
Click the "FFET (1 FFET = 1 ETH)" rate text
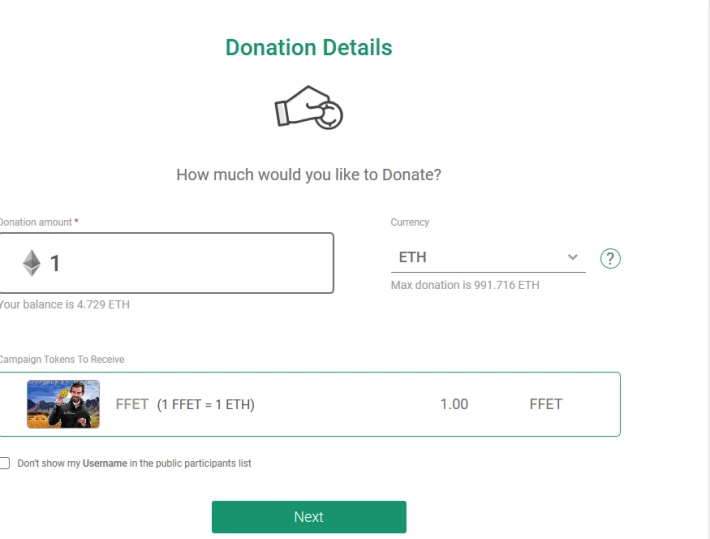[x=185, y=404]
